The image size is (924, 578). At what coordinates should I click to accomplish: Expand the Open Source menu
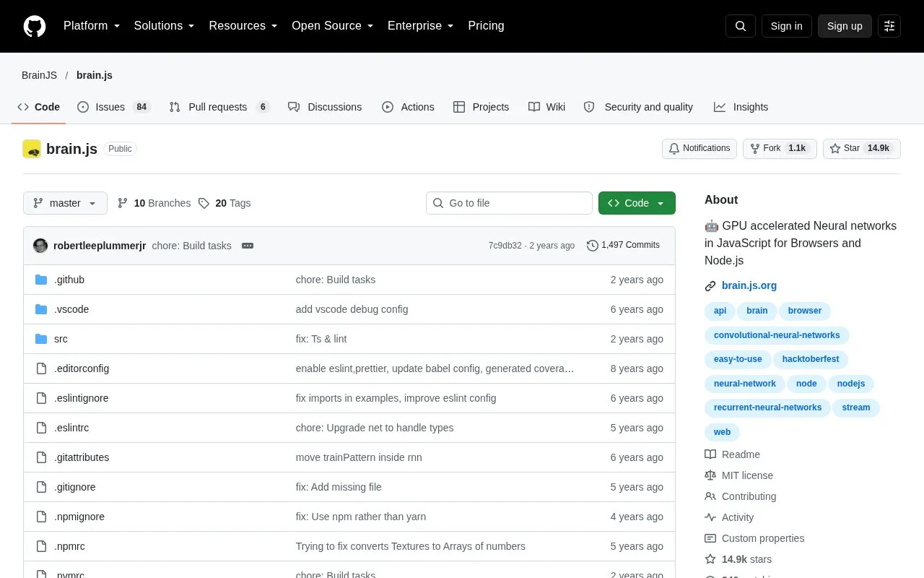point(333,26)
